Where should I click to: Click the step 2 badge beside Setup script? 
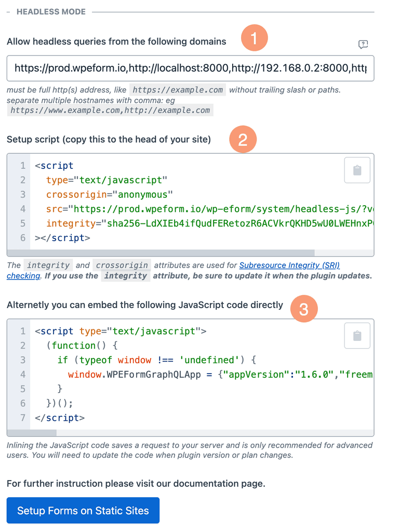tap(243, 139)
